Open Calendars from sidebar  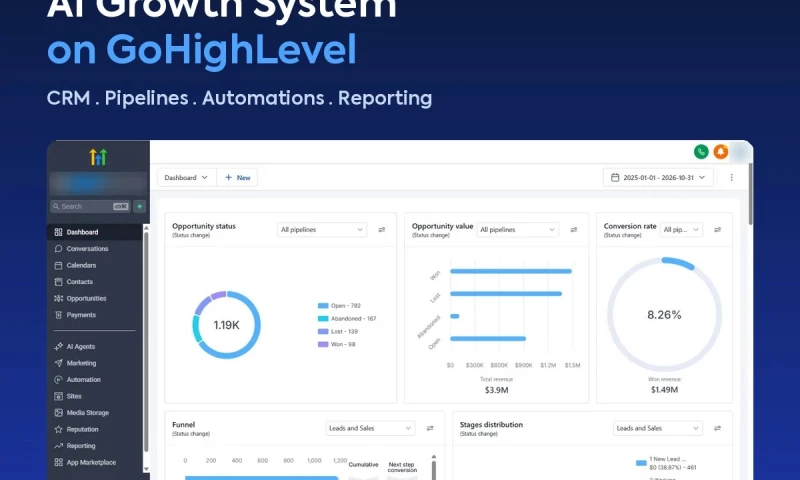coord(94,265)
